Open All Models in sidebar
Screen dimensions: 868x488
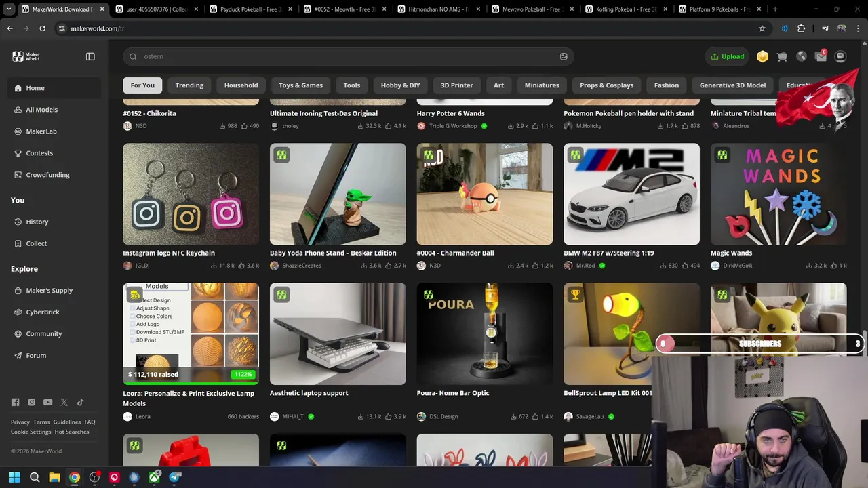tap(54, 110)
